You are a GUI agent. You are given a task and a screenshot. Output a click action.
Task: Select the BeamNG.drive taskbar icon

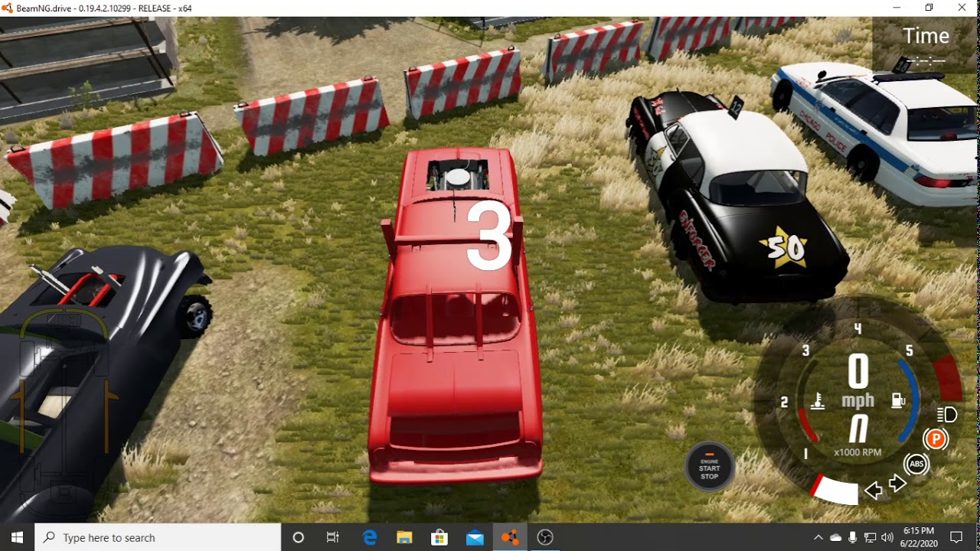(510, 537)
